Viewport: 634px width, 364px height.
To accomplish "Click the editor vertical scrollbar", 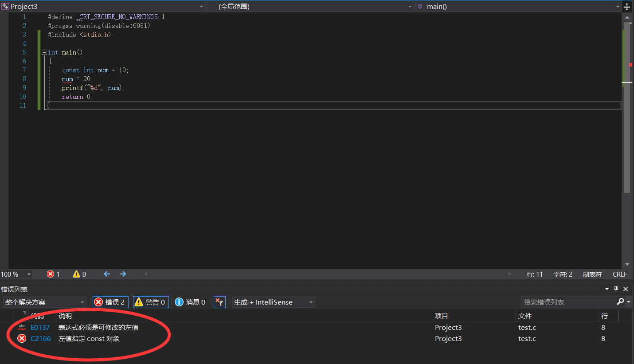I will tap(627, 107).
